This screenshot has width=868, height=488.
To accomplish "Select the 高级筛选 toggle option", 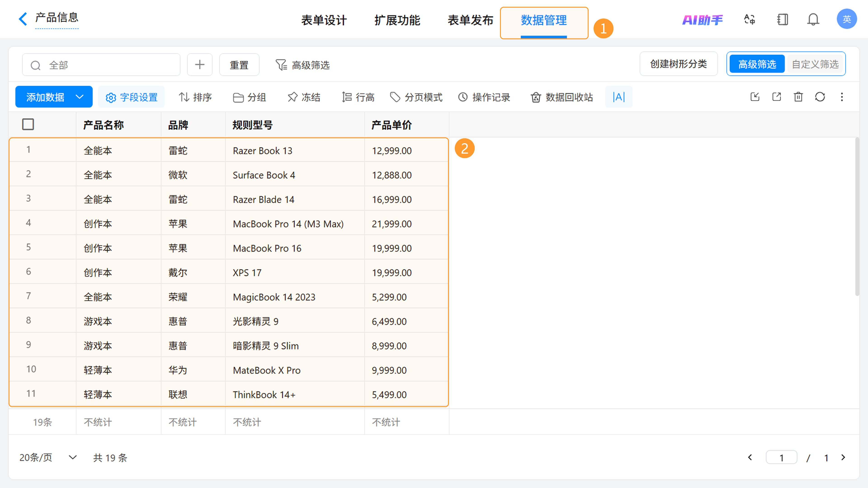I will point(757,64).
